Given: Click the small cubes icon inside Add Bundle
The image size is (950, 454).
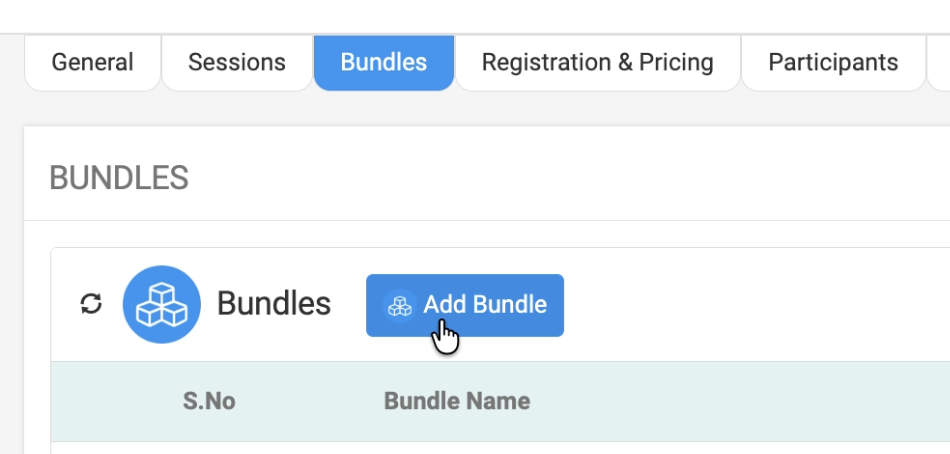Looking at the screenshot, I should tap(400, 305).
